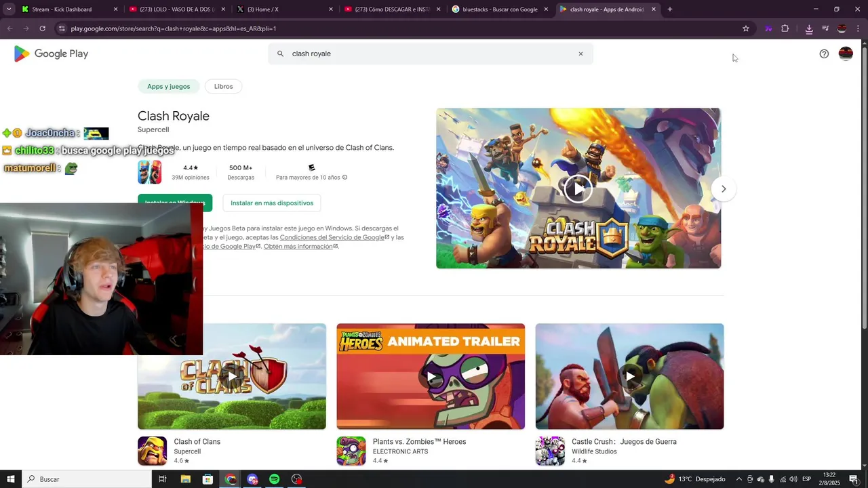
Task: Open the weather widget showing 13°C Despejado
Action: 695,479
